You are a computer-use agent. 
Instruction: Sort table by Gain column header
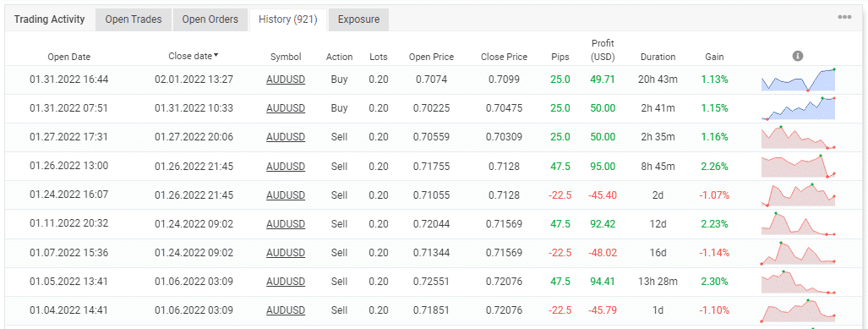[714, 57]
